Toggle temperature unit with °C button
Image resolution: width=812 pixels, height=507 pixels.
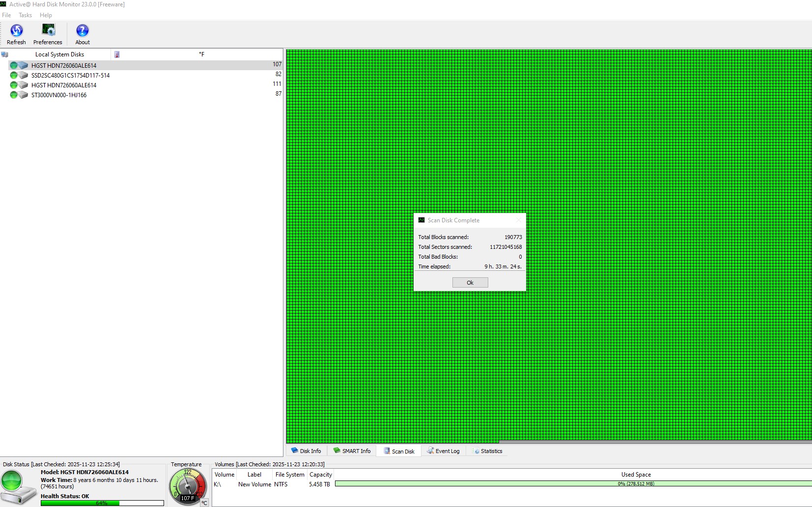click(204, 503)
